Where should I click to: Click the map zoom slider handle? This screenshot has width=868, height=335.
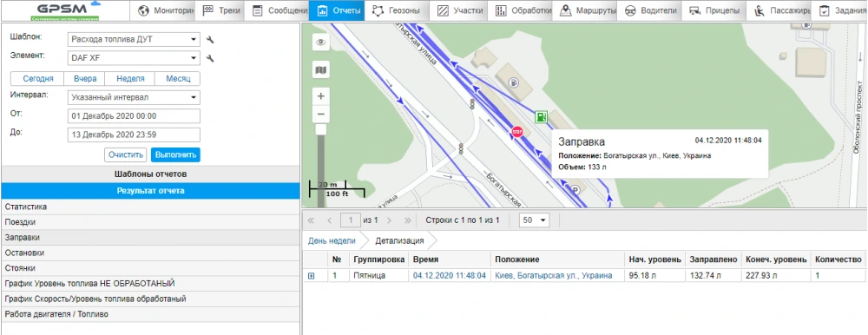320,129
